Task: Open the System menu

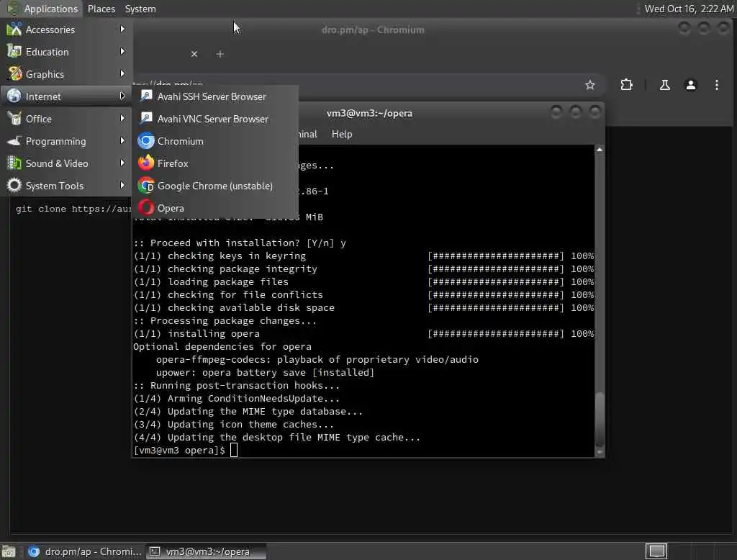Action: pos(140,9)
